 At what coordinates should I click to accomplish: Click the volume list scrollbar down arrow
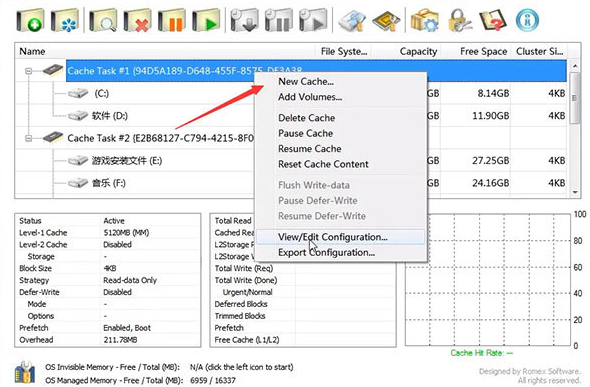pos(575,192)
